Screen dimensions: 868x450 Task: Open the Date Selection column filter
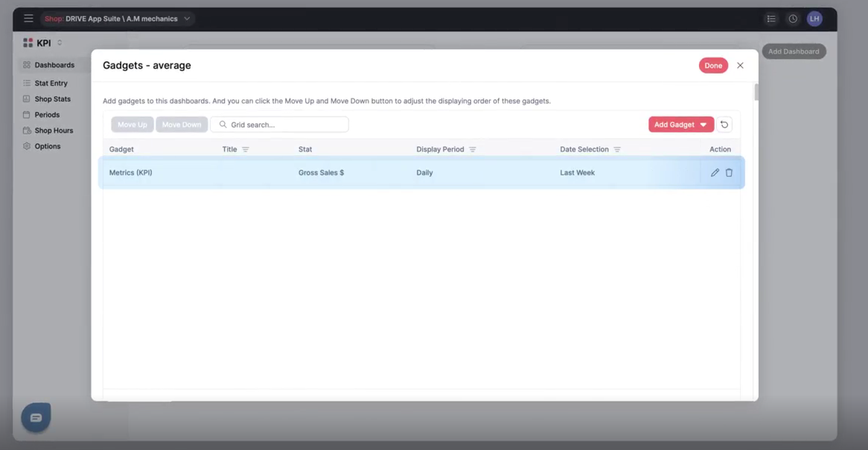click(x=617, y=150)
